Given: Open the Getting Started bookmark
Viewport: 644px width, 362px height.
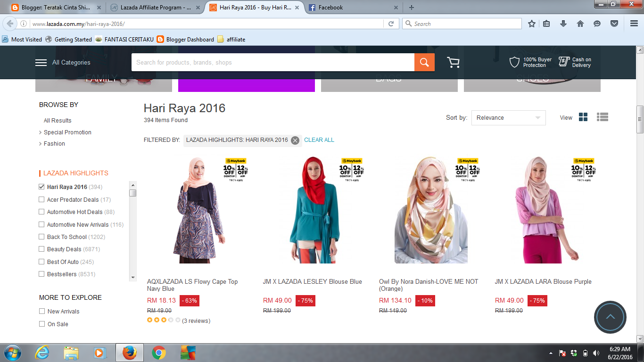Looking at the screenshot, I should [x=69, y=40].
